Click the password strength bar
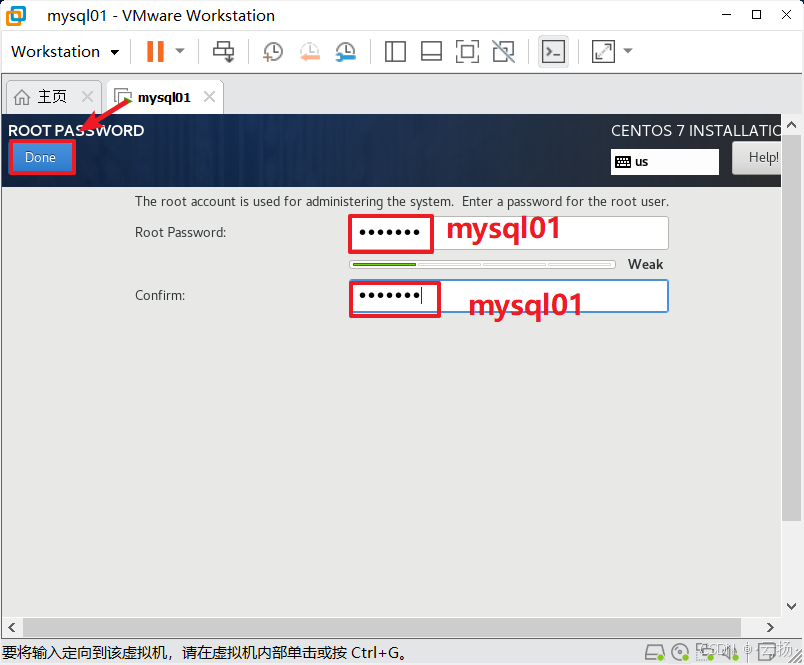The width and height of the screenshot is (804, 665). (482, 265)
